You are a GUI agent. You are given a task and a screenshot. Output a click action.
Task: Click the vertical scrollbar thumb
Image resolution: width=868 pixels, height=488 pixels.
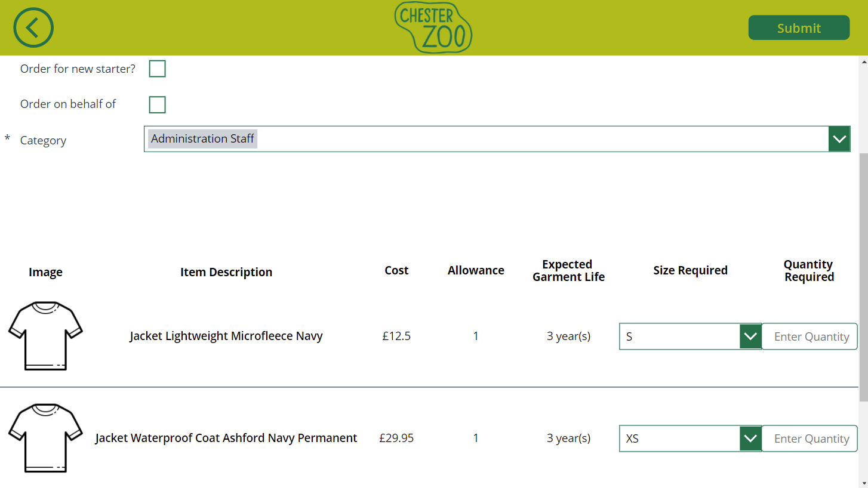click(x=863, y=274)
